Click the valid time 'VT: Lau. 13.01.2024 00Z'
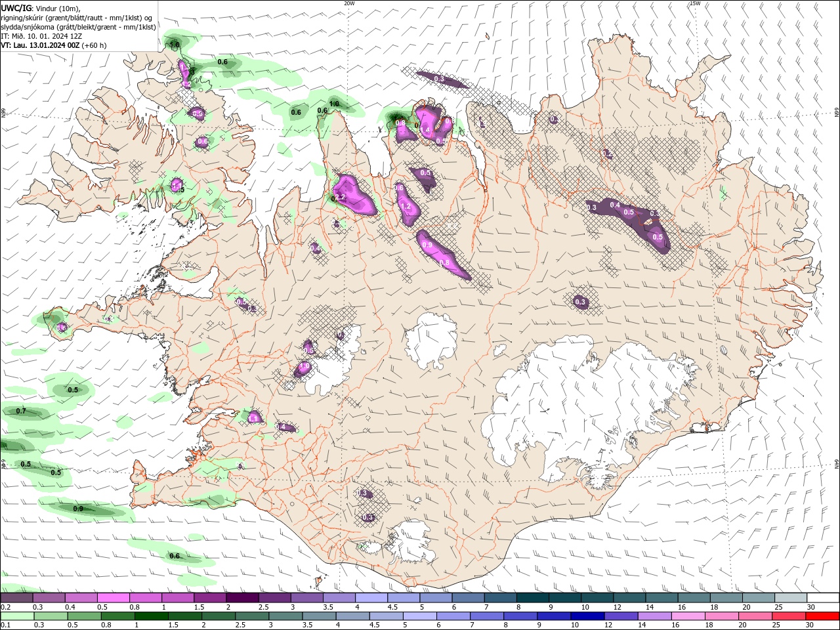This screenshot has width=840, height=630. pyautogui.click(x=40, y=45)
